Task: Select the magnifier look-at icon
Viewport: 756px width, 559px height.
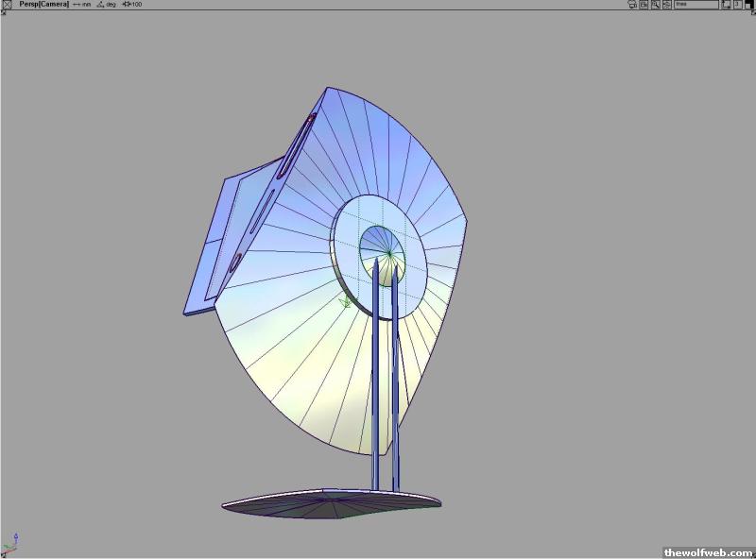Action: (x=655, y=5)
